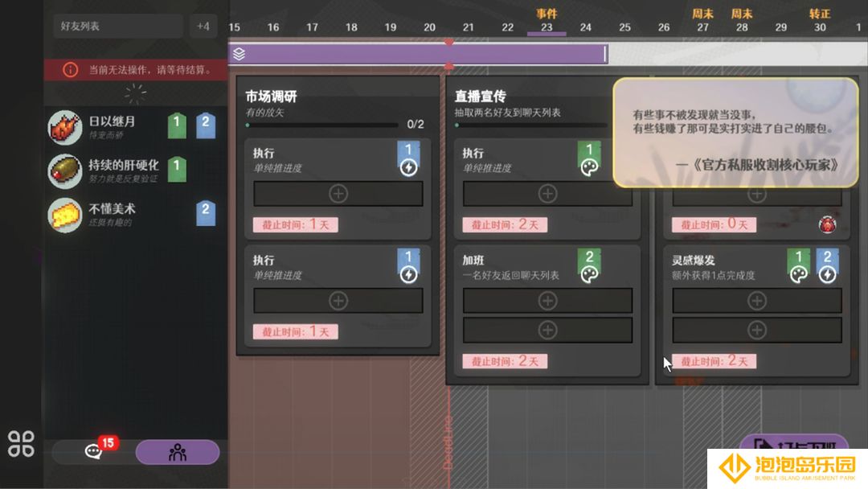Select day 28 周末 on timeline

tap(742, 22)
